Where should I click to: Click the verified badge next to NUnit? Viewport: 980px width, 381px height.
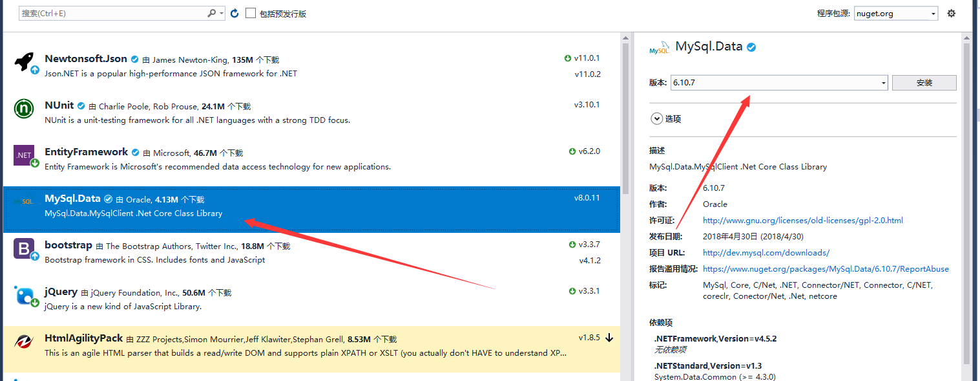click(x=81, y=105)
